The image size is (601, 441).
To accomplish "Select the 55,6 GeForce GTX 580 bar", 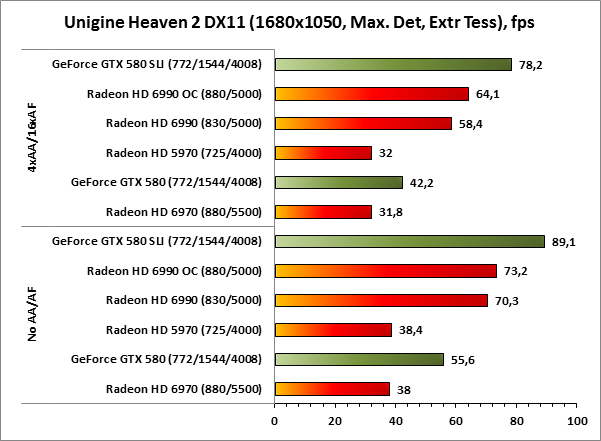I will pos(358,359).
